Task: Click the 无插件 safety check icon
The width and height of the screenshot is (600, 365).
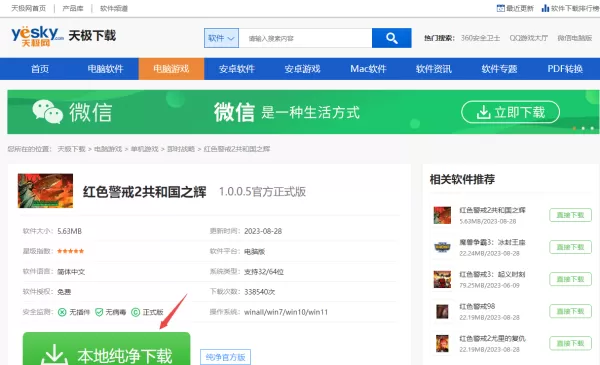Action: tap(62, 312)
